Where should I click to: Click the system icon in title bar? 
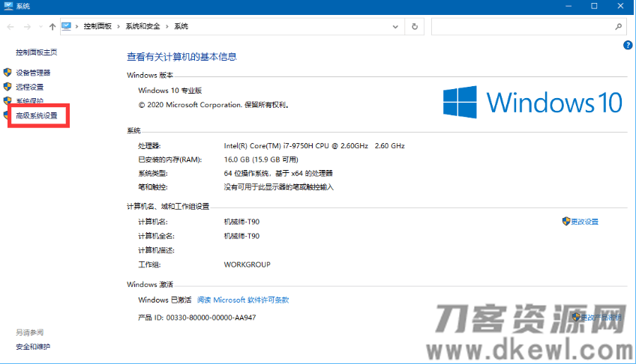click(x=8, y=6)
